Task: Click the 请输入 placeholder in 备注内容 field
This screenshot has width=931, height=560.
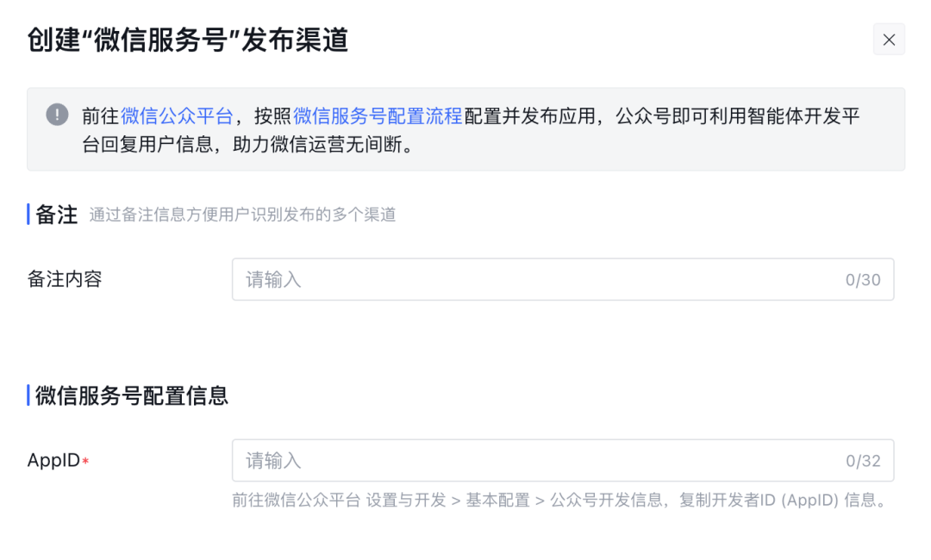Action: click(x=273, y=279)
